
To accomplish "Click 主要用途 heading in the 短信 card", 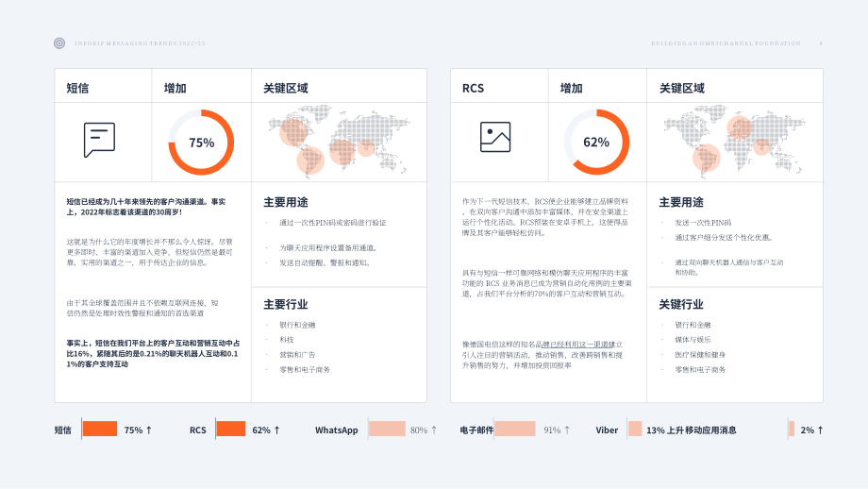I will pyautogui.click(x=286, y=202).
